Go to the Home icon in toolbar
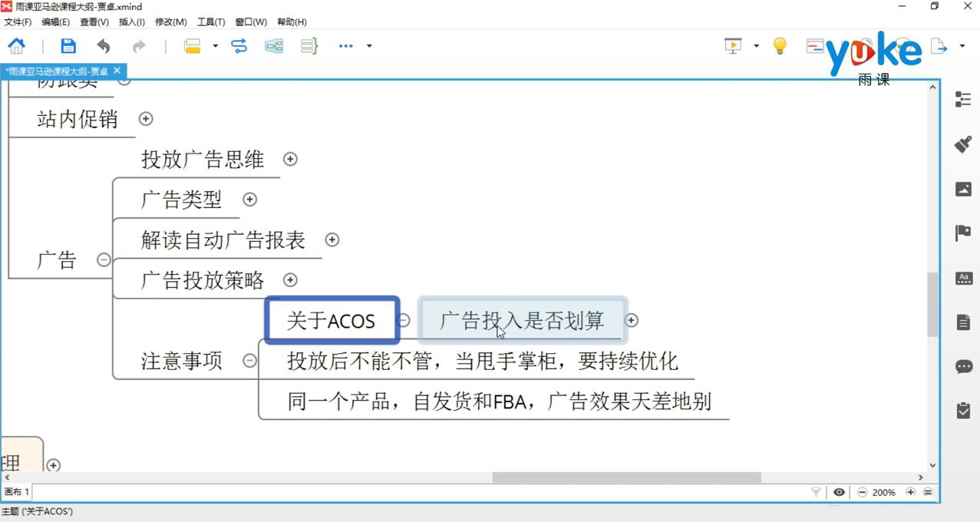The width and height of the screenshot is (980, 522). click(16, 46)
